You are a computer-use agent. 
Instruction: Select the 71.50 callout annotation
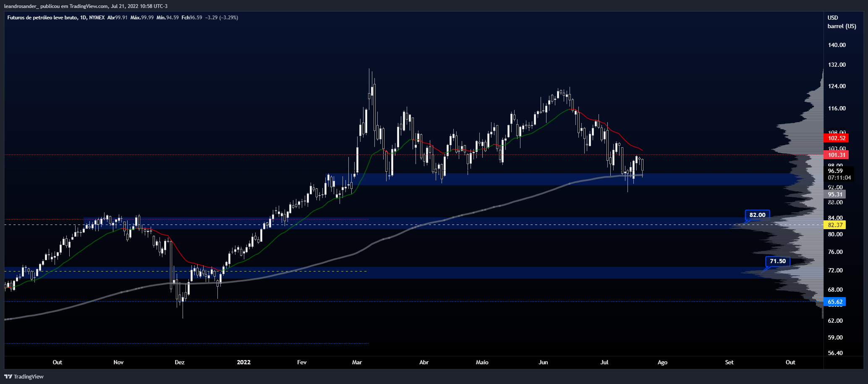778,261
